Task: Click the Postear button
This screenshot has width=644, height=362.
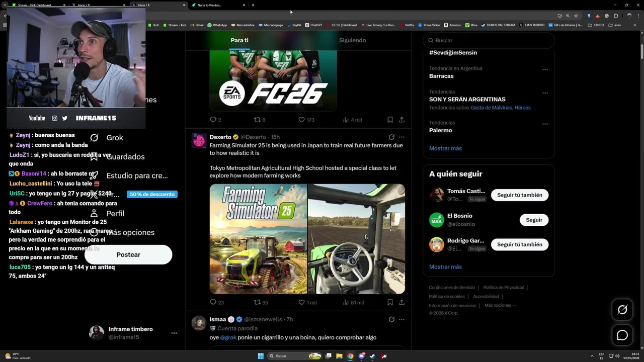Action: (x=128, y=255)
